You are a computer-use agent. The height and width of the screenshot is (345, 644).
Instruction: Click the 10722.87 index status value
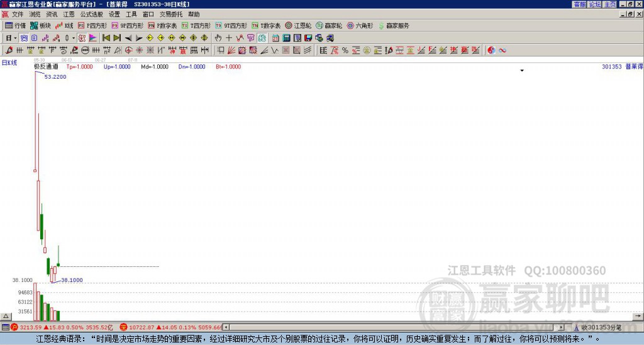(x=142, y=327)
